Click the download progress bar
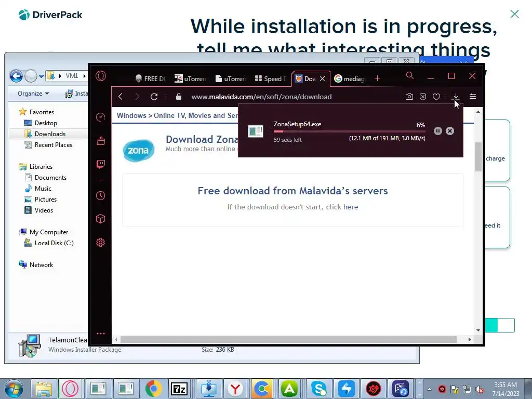 [x=349, y=131]
